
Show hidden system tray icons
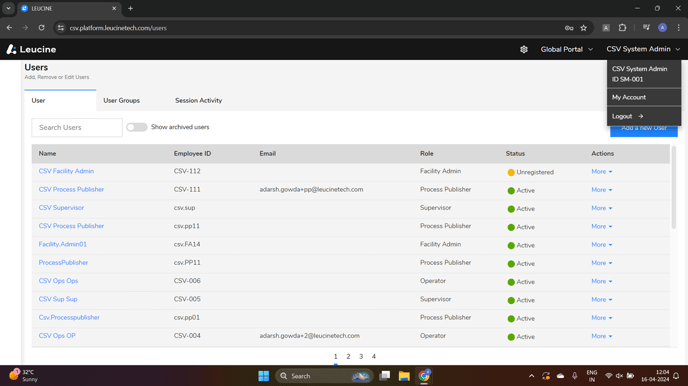[531, 376]
